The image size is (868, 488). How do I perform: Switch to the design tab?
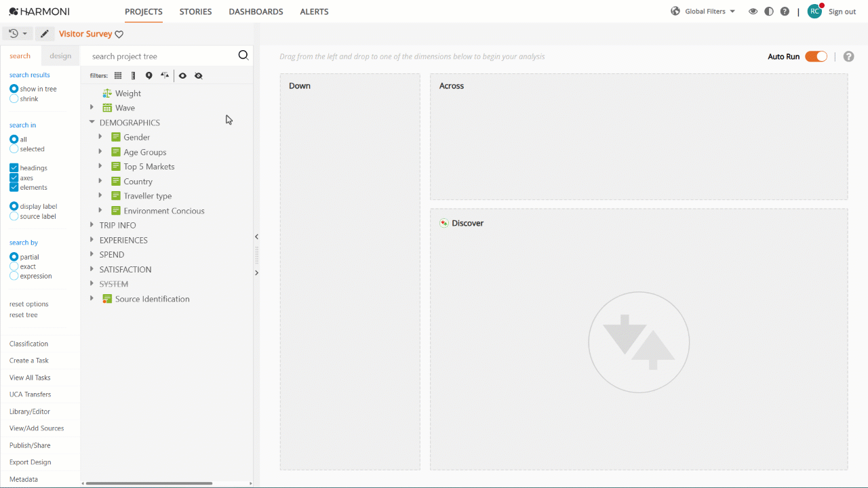60,56
